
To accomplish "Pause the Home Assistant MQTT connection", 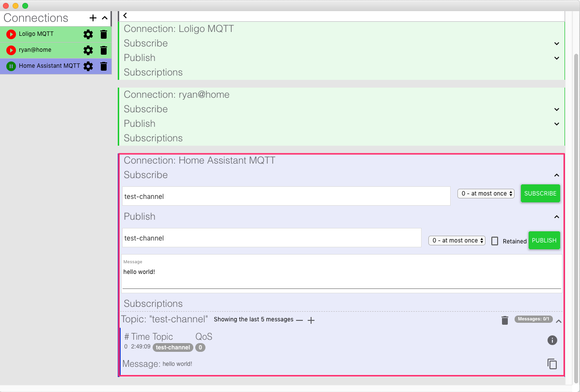I will click(x=11, y=66).
